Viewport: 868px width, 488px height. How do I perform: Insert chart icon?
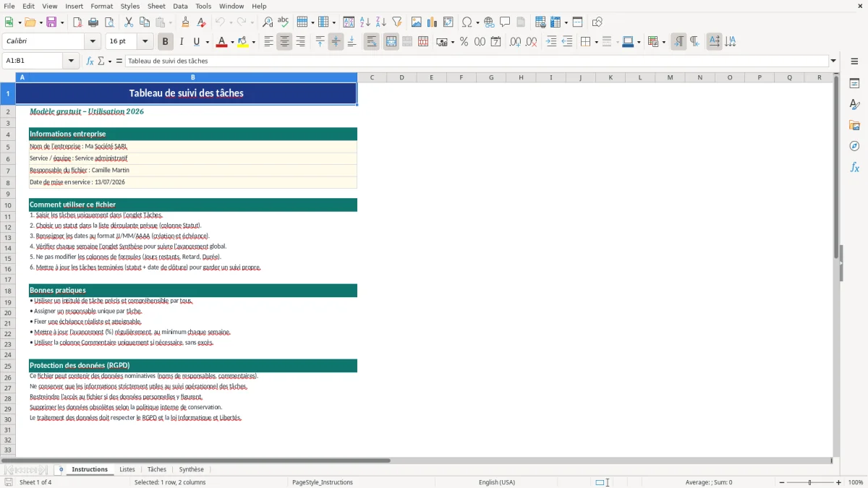pos(433,22)
